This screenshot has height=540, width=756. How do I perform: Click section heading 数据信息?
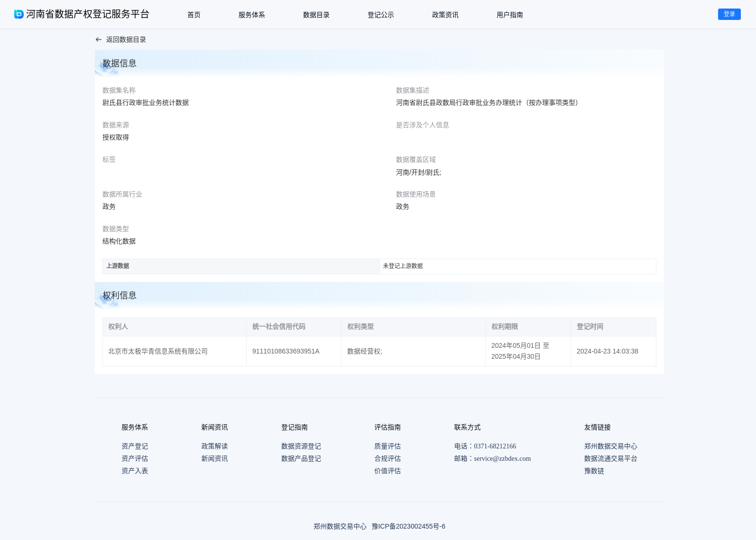pos(120,63)
